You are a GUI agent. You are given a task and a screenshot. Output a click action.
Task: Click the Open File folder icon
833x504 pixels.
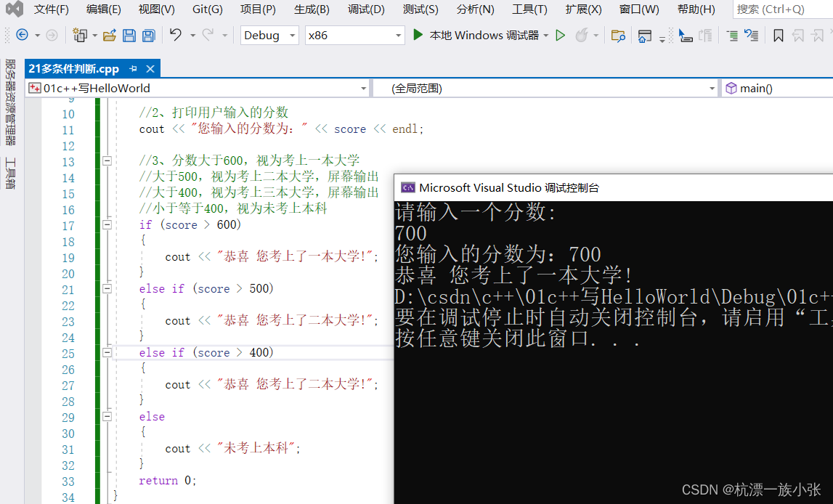point(110,35)
